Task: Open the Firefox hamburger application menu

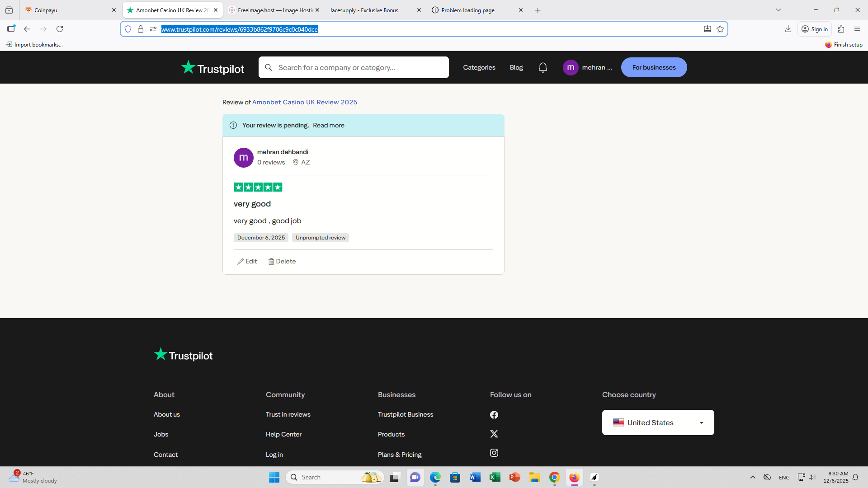Action: point(857,29)
